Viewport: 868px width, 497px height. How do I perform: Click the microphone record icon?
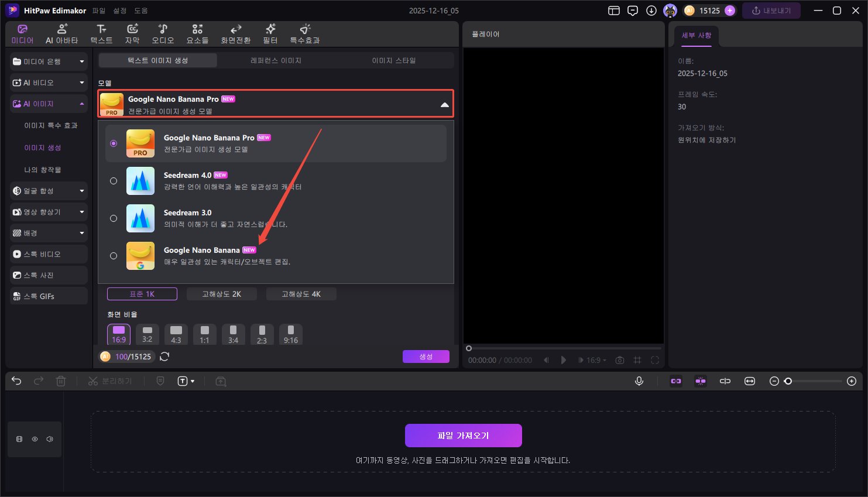click(x=639, y=381)
